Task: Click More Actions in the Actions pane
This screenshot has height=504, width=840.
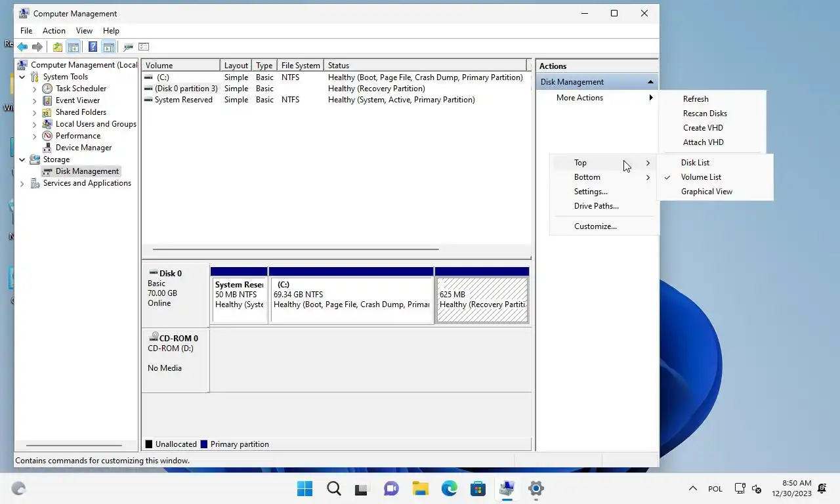Action: coord(597,98)
